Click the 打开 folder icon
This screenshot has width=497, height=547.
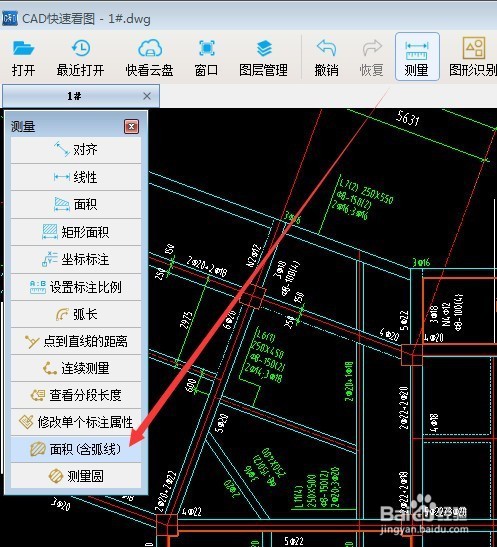click(23, 49)
